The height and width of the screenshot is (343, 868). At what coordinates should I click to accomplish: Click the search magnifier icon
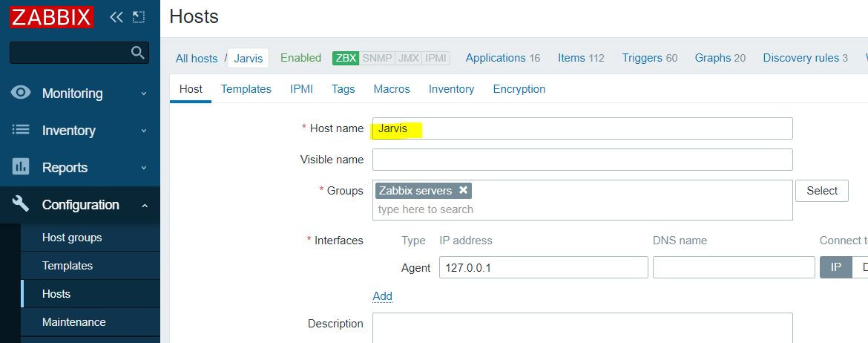137,53
